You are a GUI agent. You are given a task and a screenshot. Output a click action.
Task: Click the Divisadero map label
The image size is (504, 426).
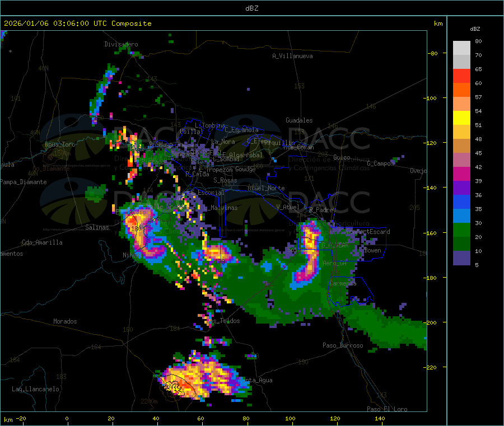pos(121,44)
